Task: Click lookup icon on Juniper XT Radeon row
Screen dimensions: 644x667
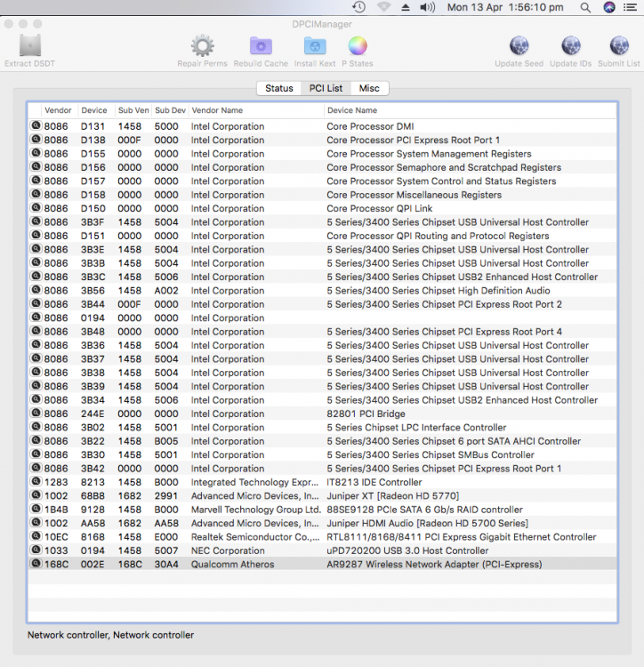Action: tap(36, 494)
